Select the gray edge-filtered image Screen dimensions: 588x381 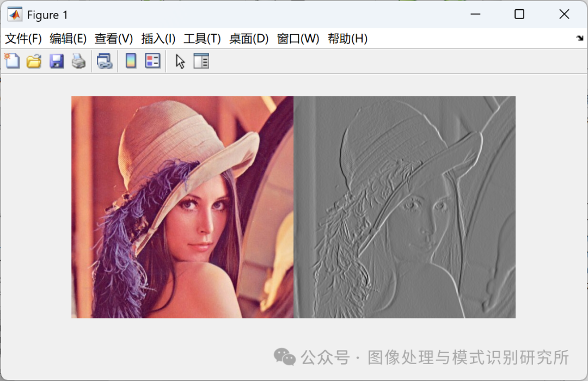click(405, 207)
